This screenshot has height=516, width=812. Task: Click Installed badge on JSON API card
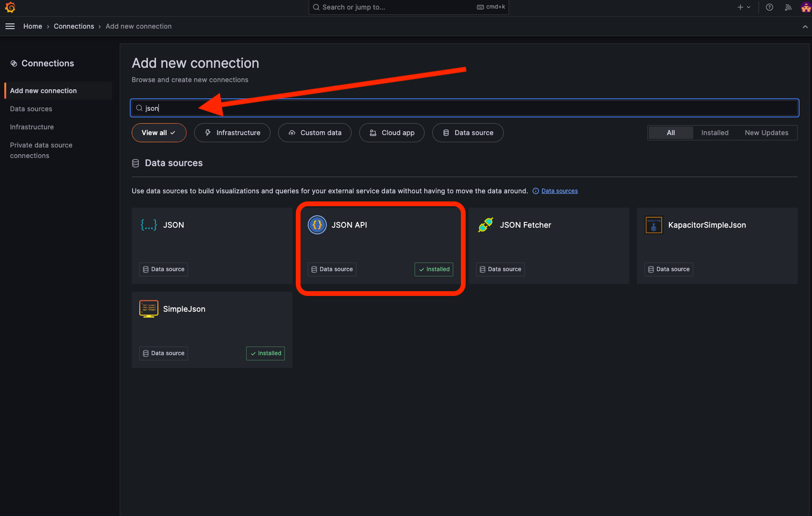[434, 269]
